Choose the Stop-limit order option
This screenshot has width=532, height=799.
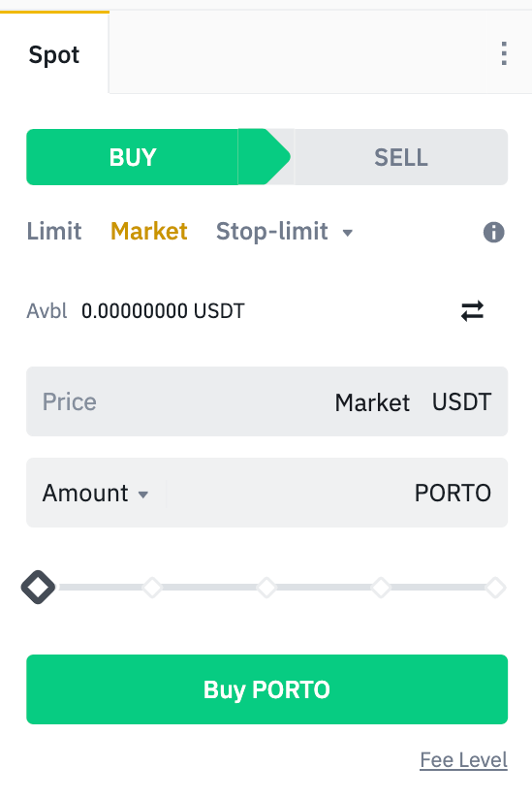[272, 232]
